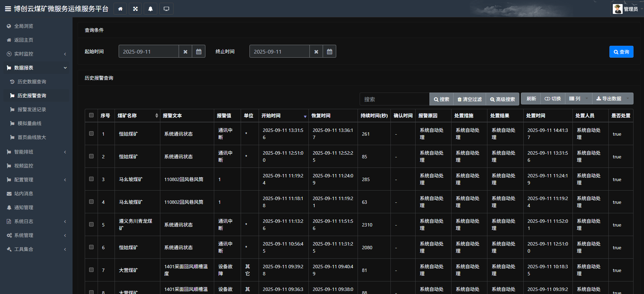Open calendar picker for start time
Screen dimensions: 644x294
(199, 52)
